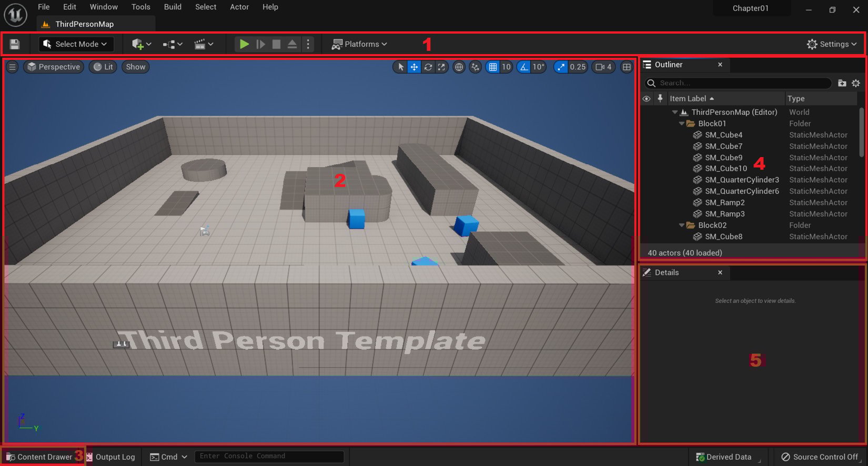Open the Content Drawer
868x466 pixels.
click(x=39, y=457)
